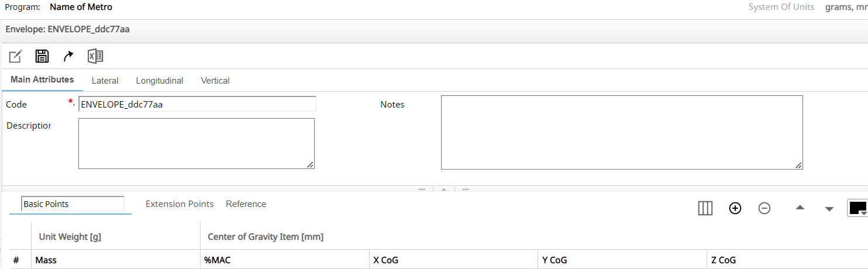Open the Longitudinal tab

tap(160, 81)
